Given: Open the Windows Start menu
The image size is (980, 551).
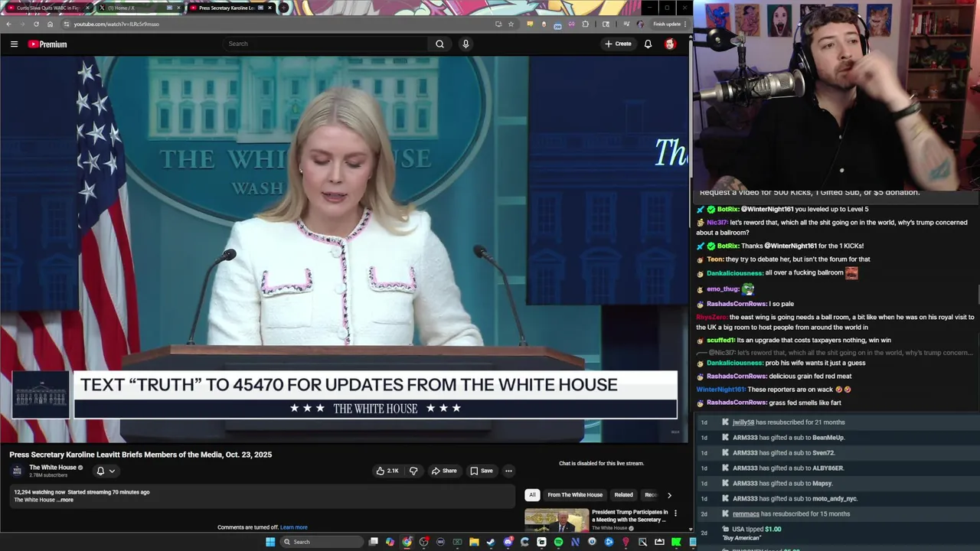Looking at the screenshot, I should 269,542.
